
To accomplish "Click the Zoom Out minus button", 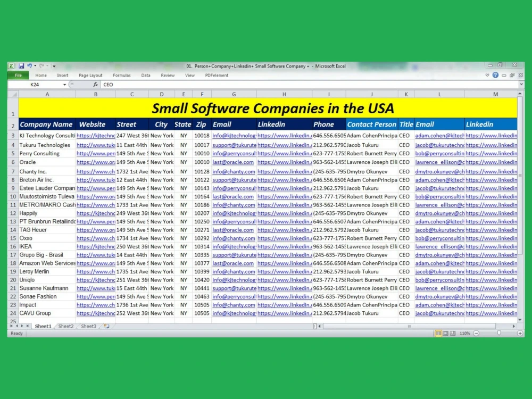I will (476, 334).
